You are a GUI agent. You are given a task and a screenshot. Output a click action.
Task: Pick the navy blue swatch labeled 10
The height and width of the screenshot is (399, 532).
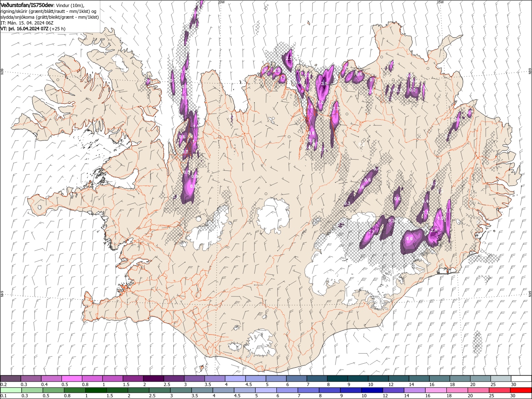tap(372, 390)
